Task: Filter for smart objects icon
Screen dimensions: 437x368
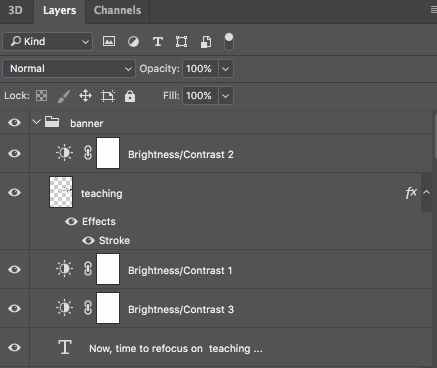Action: [206, 42]
